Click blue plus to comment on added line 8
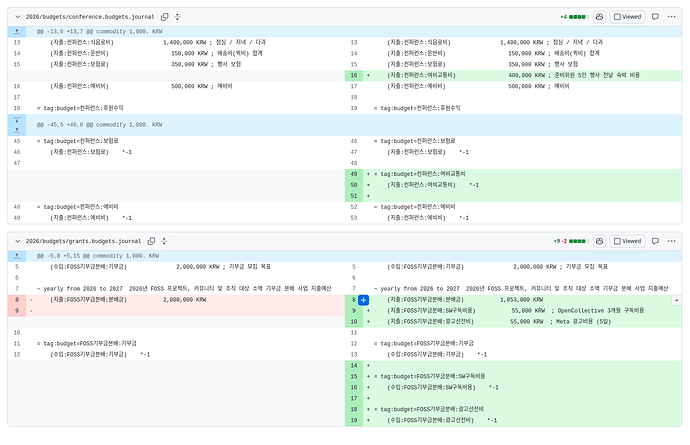690x445 pixels. [363, 300]
